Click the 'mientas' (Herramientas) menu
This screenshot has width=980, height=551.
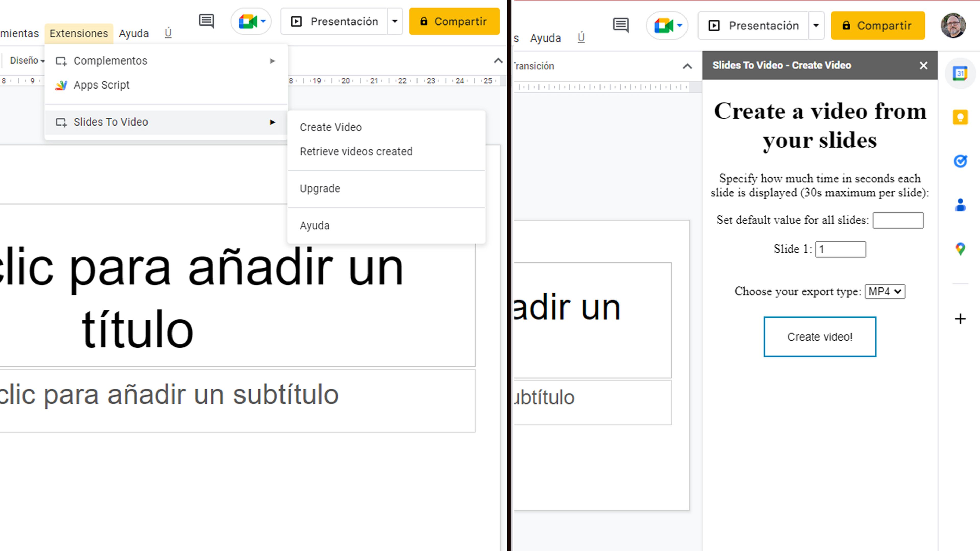point(19,33)
